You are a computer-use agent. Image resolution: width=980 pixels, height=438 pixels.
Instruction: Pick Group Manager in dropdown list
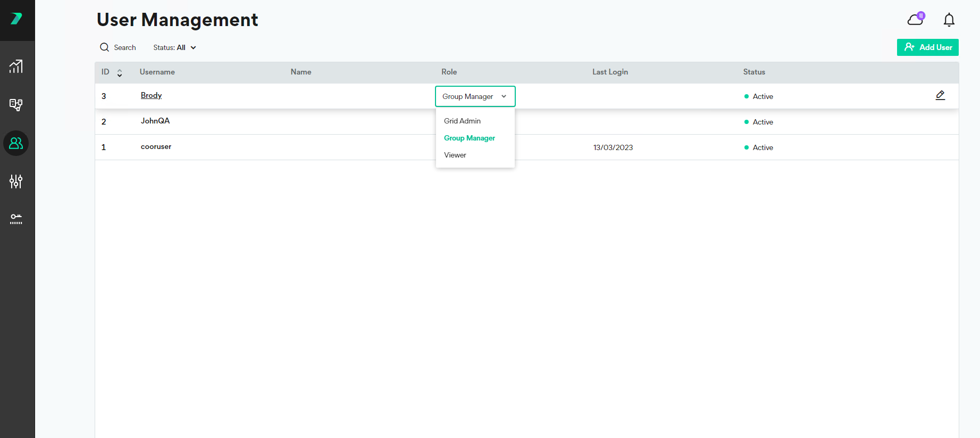[x=469, y=138]
